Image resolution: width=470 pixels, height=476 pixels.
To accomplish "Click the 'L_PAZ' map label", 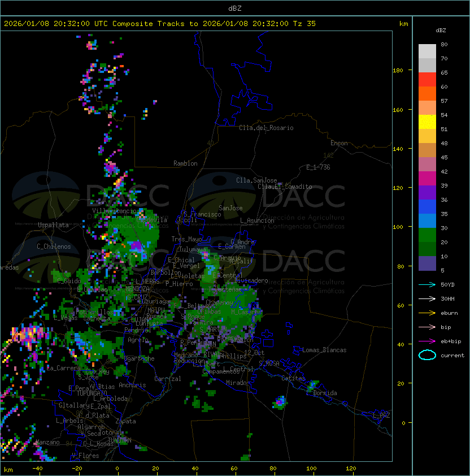I will tap(381, 416).
